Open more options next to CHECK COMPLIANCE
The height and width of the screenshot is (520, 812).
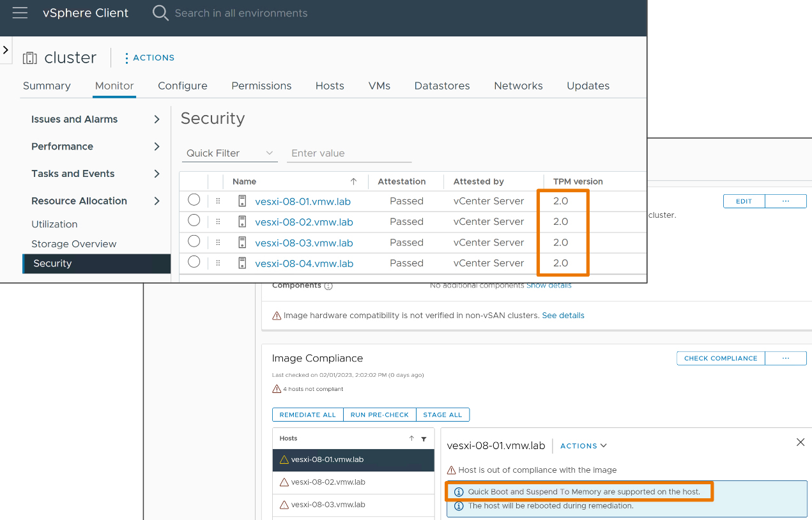786,358
